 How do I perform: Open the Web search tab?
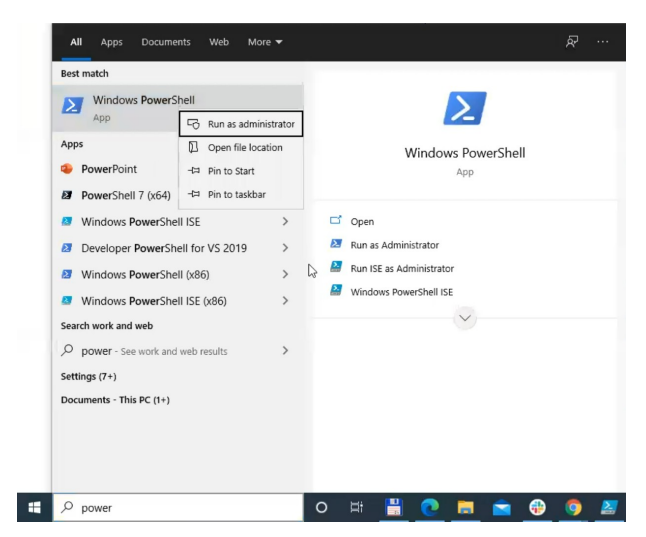pyautogui.click(x=219, y=42)
